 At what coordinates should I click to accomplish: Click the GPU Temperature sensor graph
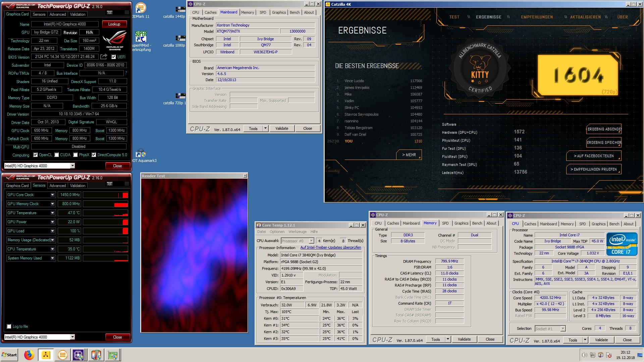(105, 213)
